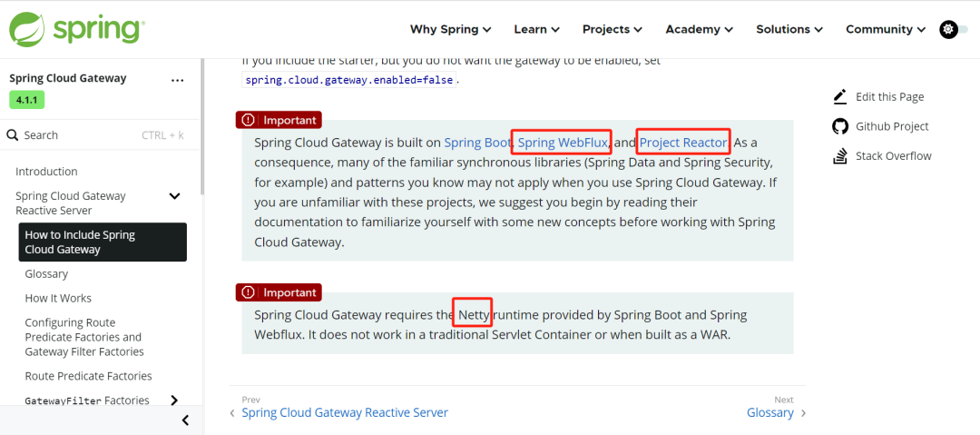Toggle the dark mode theme switch

click(x=954, y=29)
